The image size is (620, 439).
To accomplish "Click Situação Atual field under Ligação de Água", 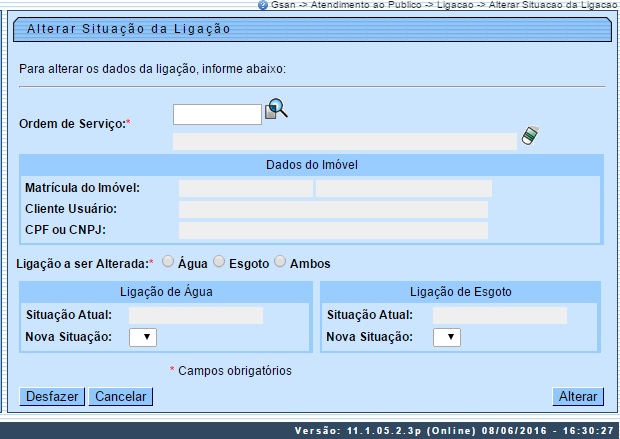I will [x=196, y=316].
